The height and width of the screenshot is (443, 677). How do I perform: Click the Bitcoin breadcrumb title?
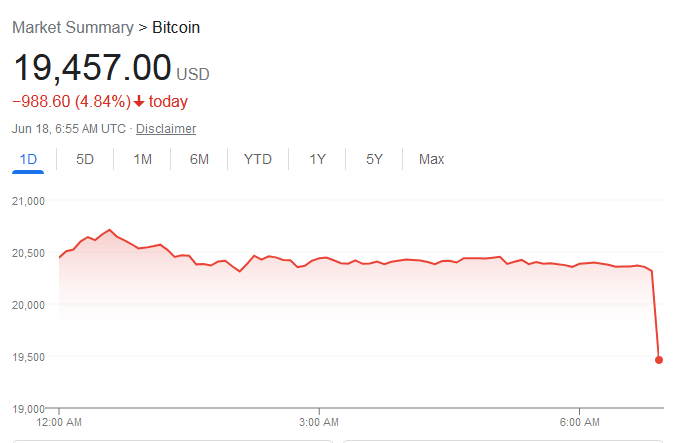(176, 28)
